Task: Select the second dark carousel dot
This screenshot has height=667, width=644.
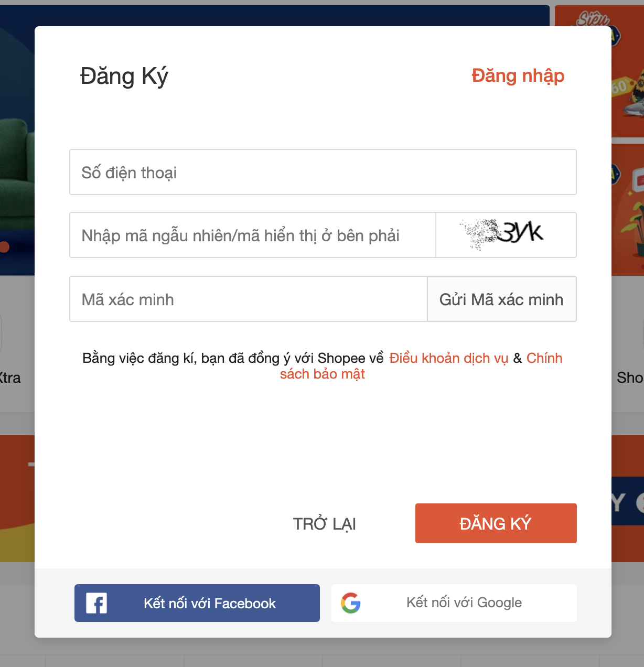Action: (20, 247)
